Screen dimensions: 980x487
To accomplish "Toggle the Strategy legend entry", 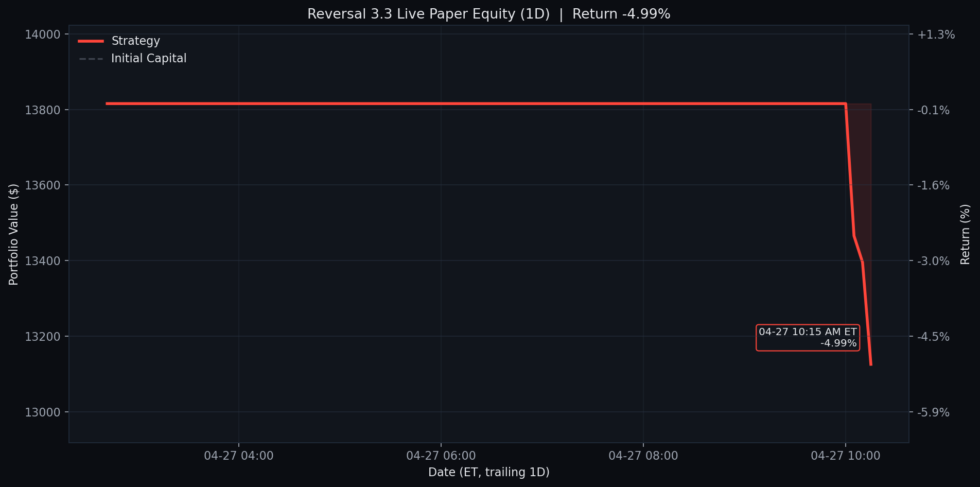I will coord(135,41).
